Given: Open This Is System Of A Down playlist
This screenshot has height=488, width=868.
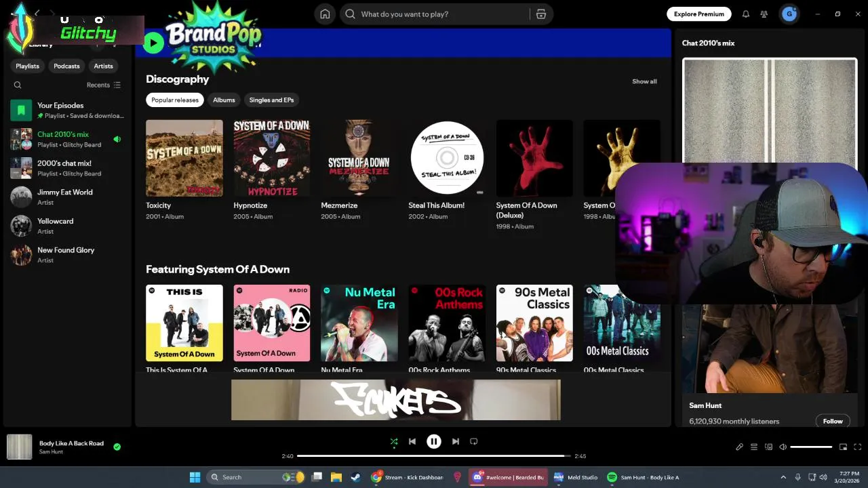Looking at the screenshot, I should (184, 323).
